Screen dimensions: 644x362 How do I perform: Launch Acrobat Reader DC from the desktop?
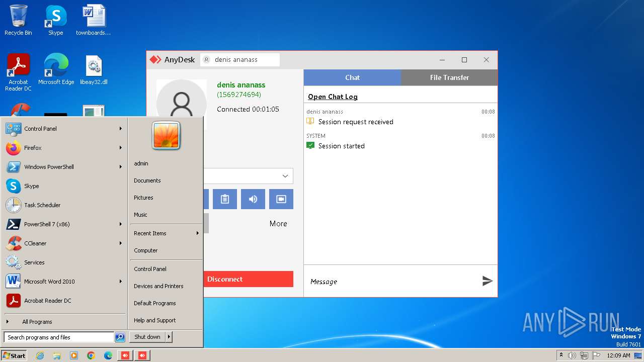(x=18, y=72)
